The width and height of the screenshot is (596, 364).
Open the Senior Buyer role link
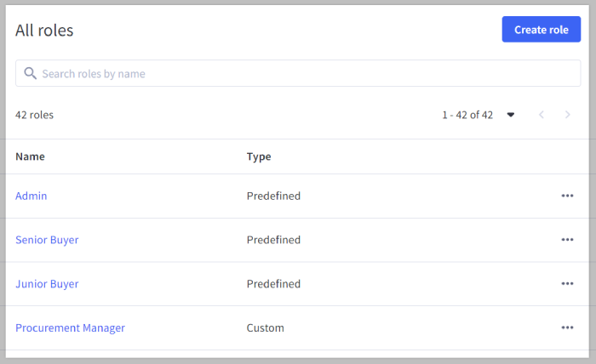[47, 240]
